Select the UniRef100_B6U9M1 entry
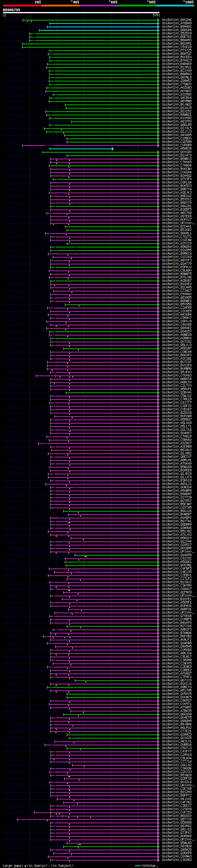197x868 pixels. pyautogui.click(x=177, y=44)
